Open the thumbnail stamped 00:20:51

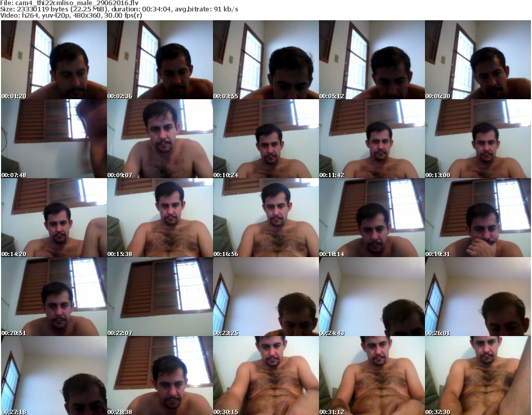(54, 297)
